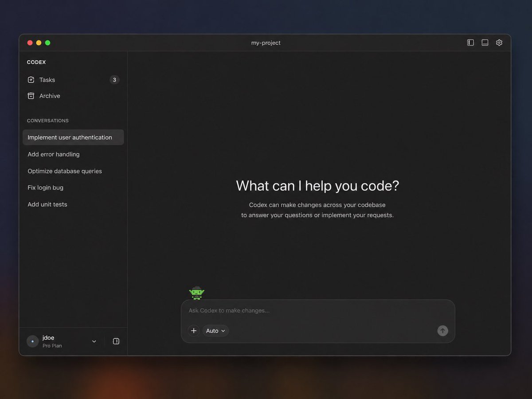Open settings via the gear icon

point(499,43)
